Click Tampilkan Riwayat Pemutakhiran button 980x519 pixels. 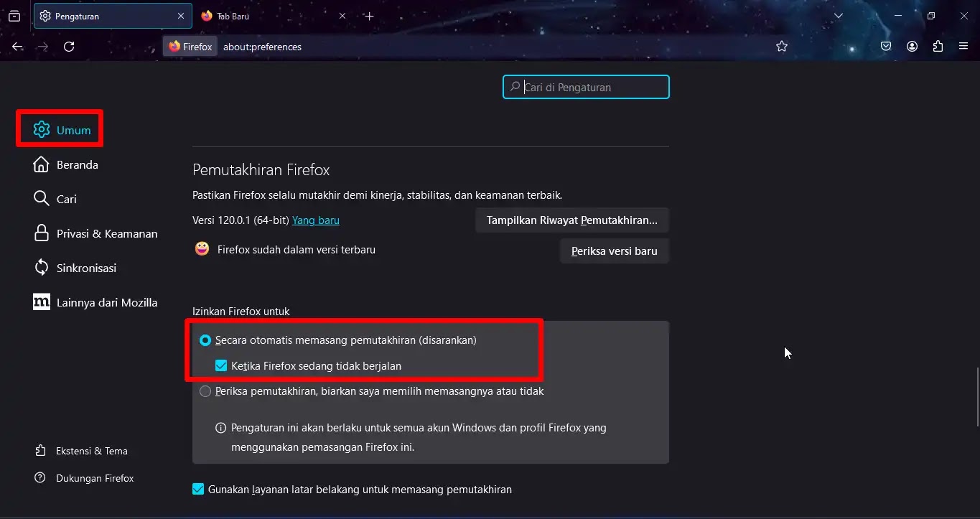pyautogui.click(x=572, y=220)
